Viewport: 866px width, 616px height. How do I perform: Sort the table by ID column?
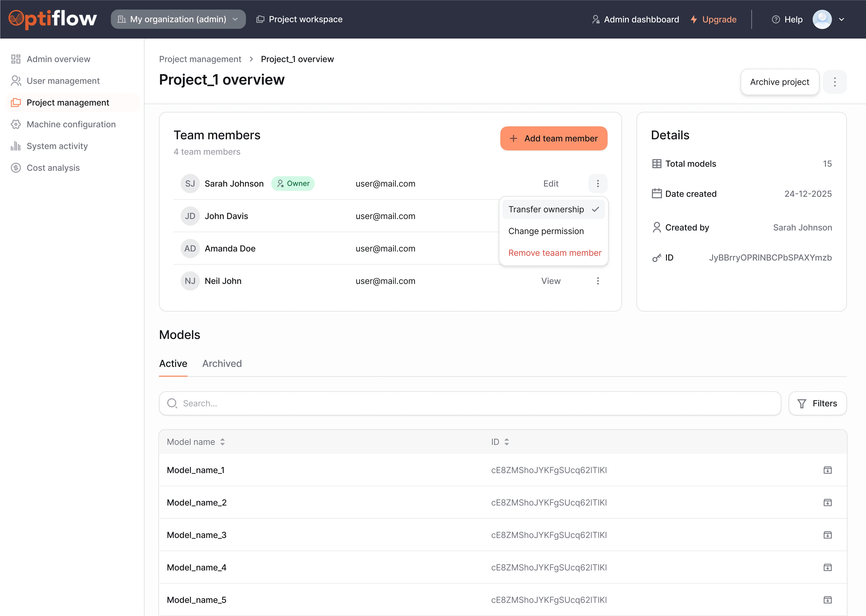(x=506, y=442)
